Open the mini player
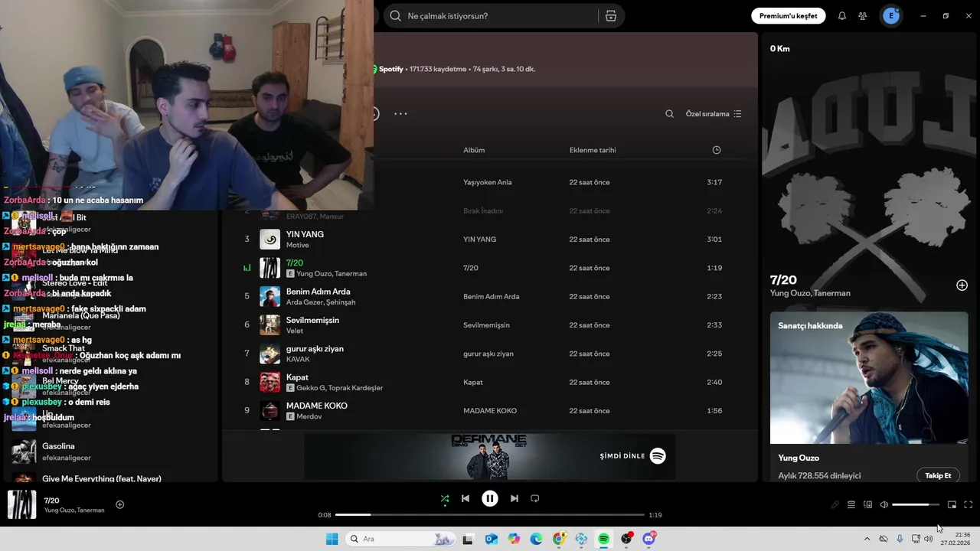 coord(952,504)
